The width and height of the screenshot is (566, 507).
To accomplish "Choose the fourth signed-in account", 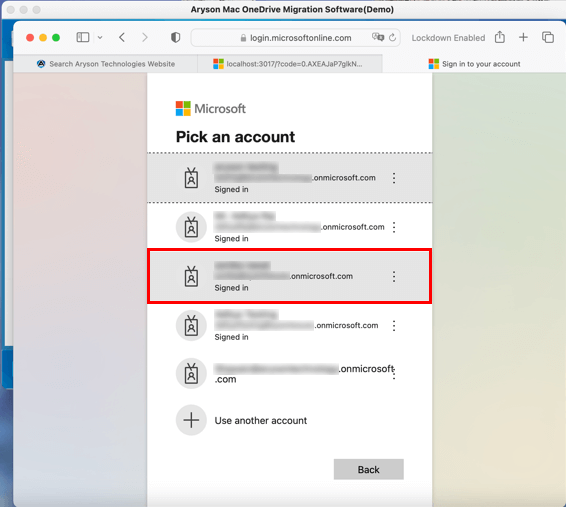I will [x=289, y=325].
